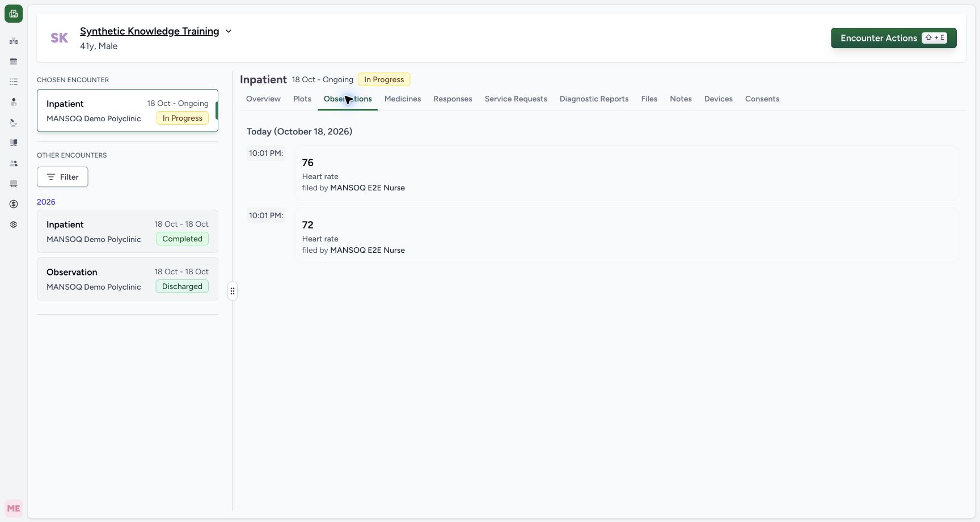
Task: Open the Filter button for other encounters
Action: [x=62, y=177]
